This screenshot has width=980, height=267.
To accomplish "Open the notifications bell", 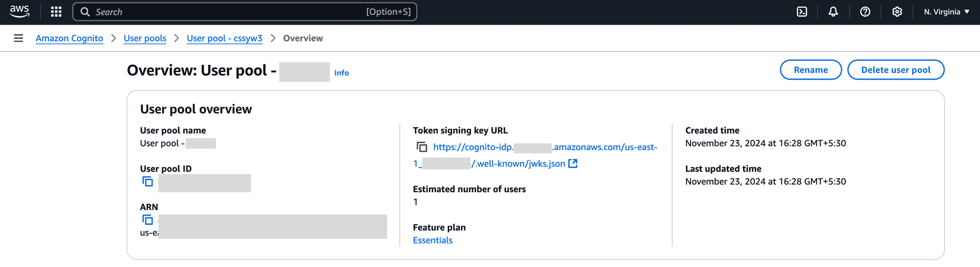I will point(833,12).
